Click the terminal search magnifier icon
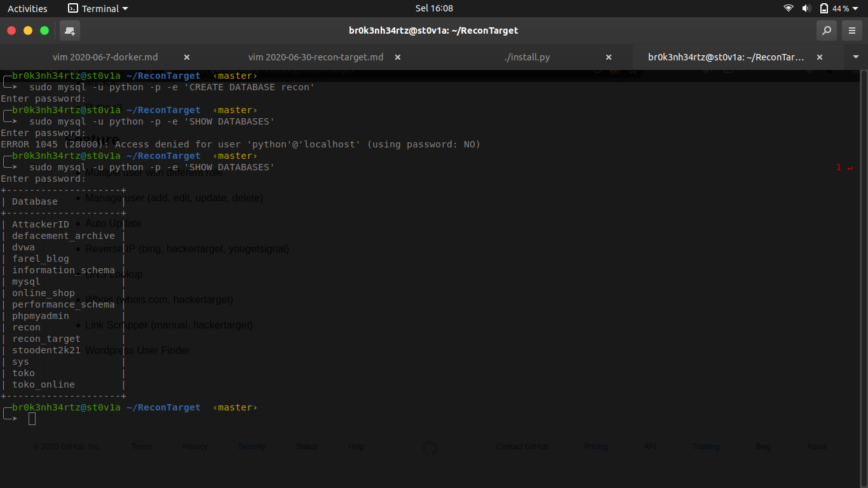The image size is (868, 488). coord(826,30)
